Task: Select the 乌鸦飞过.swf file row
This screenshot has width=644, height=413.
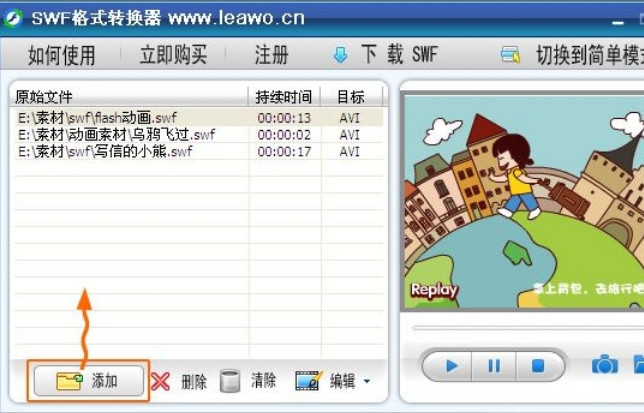Action: coord(198,135)
